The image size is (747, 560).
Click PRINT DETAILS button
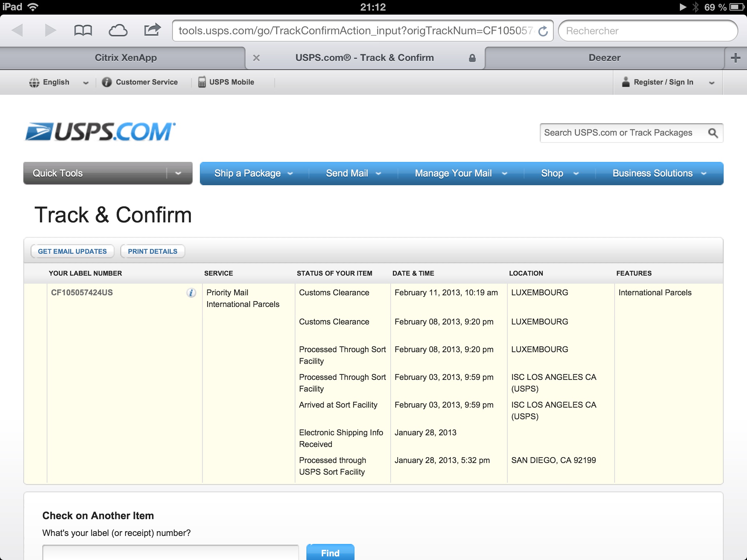(x=152, y=252)
